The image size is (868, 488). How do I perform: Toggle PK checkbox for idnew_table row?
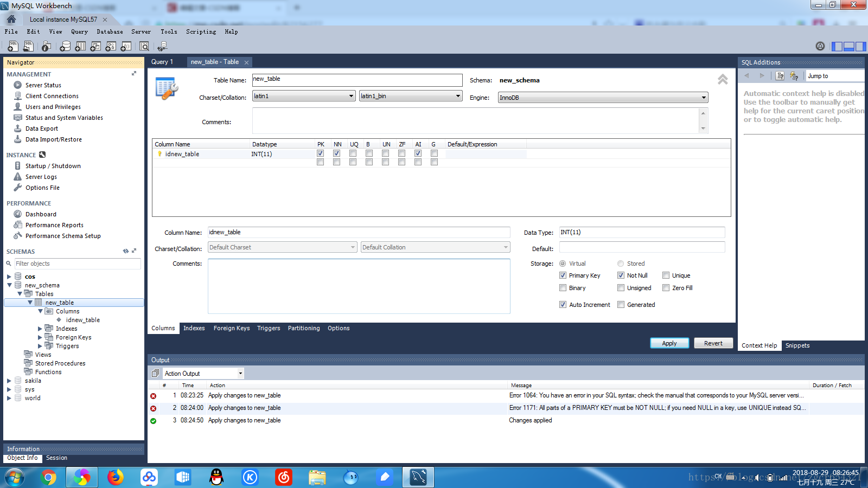320,153
